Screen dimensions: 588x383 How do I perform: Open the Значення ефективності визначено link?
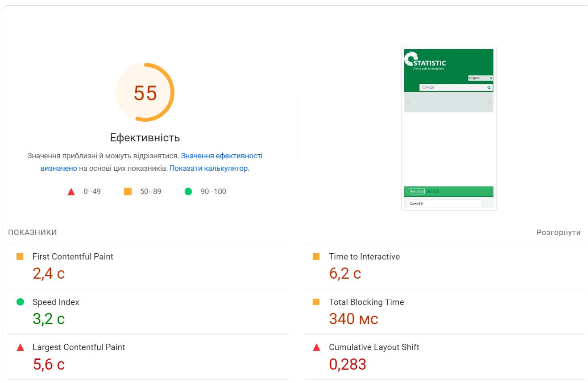[x=221, y=156]
